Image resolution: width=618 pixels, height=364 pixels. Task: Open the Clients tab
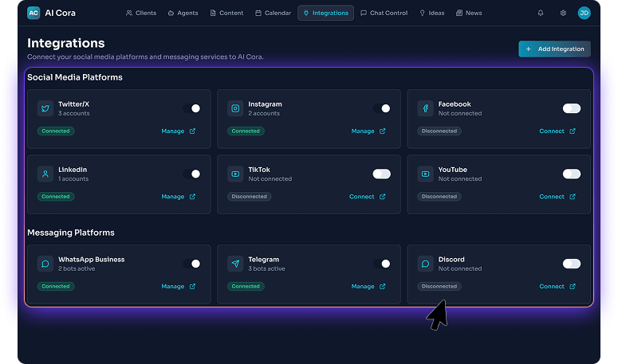tap(141, 13)
